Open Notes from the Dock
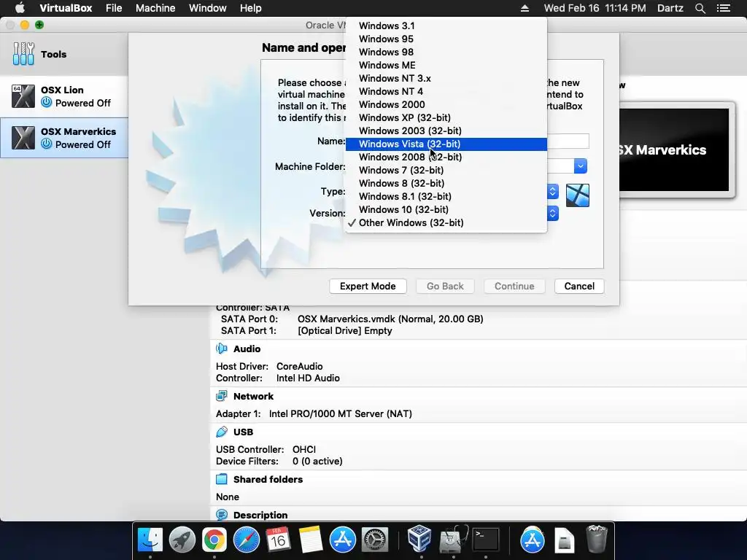This screenshot has height=560, width=747. point(311,540)
